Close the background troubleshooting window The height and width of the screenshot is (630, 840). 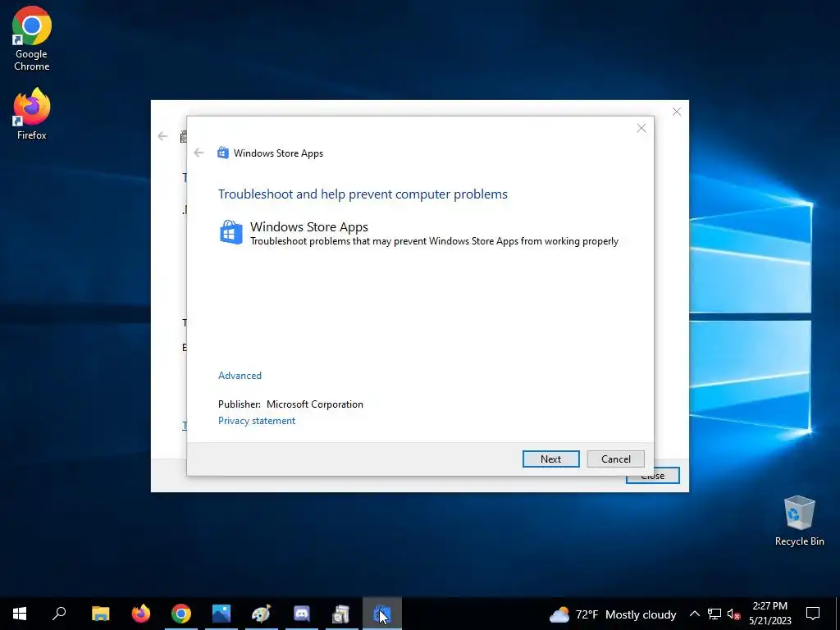(x=677, y=112)
